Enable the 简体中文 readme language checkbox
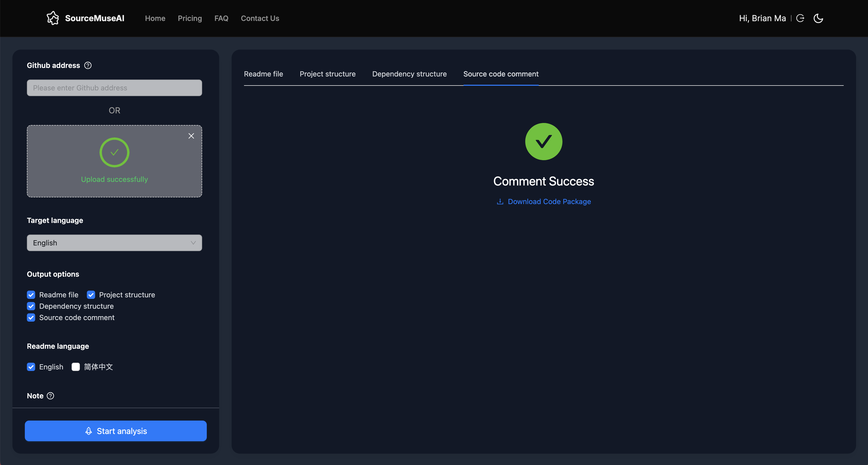868x465 pixels. click(75, 366)
